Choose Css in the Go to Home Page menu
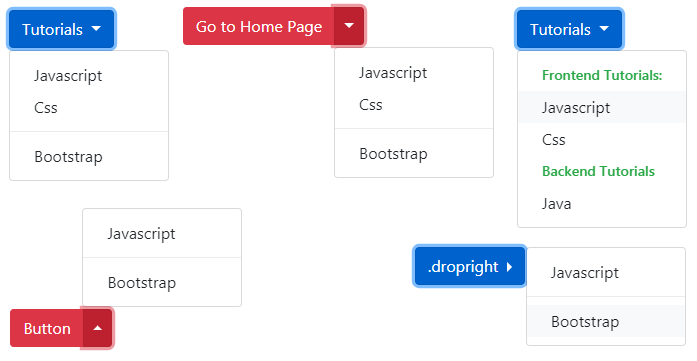Screen dimensions: 697x361 [x=414, y=104]
